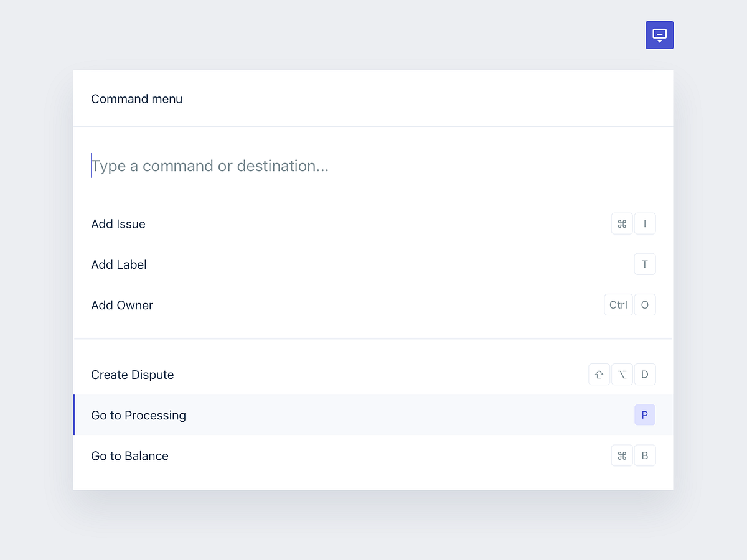Screen dimensions: 747x560
Task: Click the Command key badge for Add Issue
Action: click(x=622, y=224)
